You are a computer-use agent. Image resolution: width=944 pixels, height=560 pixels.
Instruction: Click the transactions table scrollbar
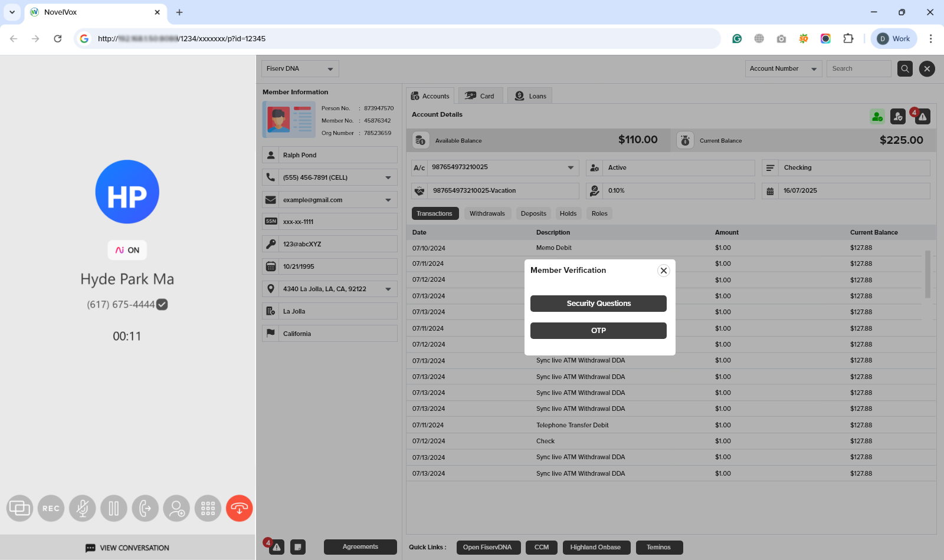click(x=927, y=274)
